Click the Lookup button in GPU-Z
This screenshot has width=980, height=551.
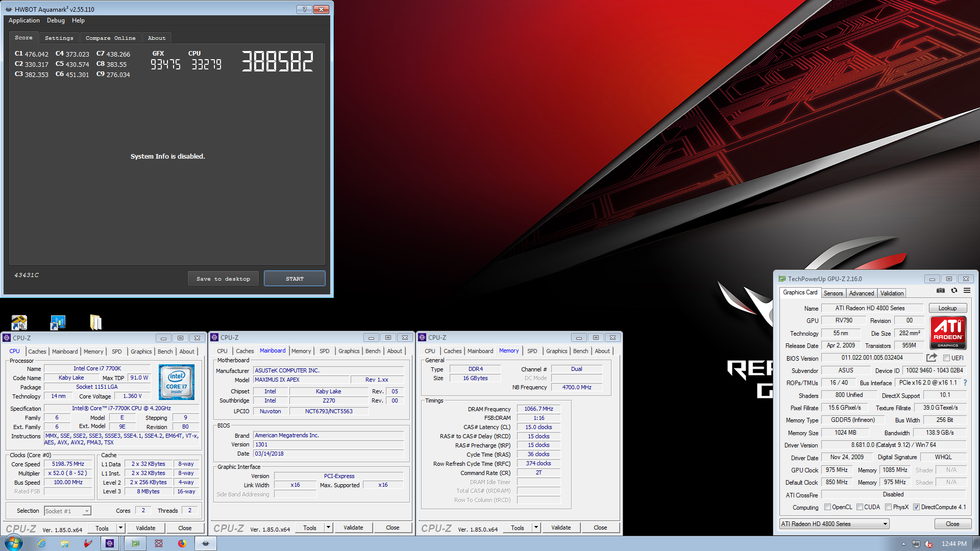tap(947, 308)
